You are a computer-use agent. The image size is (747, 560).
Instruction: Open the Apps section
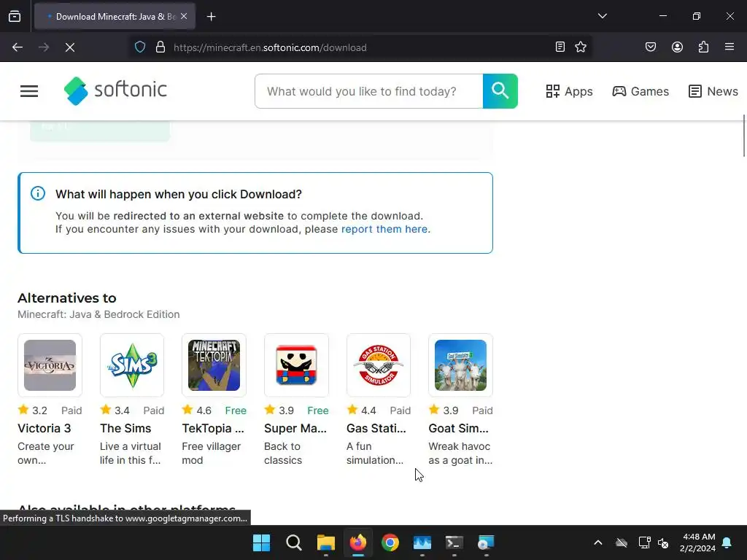tap(569, 91)
